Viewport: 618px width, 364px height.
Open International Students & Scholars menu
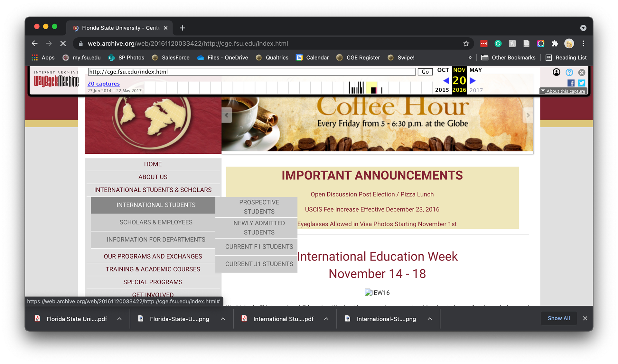153,190
